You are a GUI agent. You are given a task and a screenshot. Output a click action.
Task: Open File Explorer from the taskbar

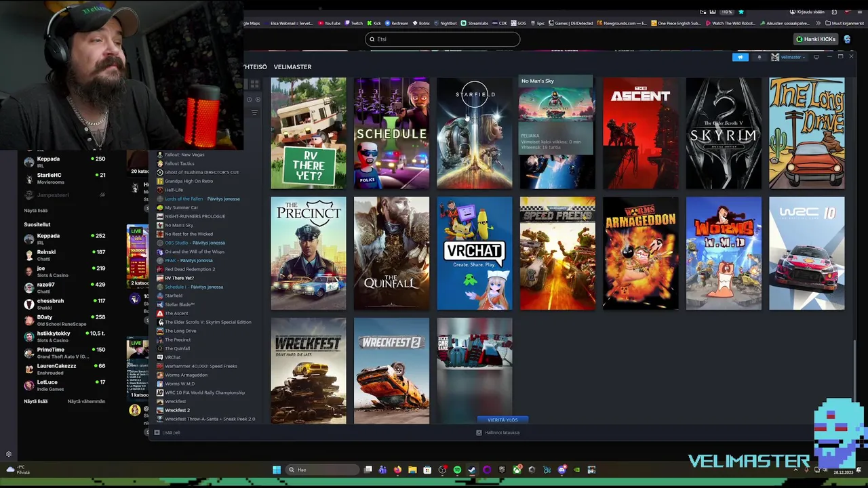point(412,470)
